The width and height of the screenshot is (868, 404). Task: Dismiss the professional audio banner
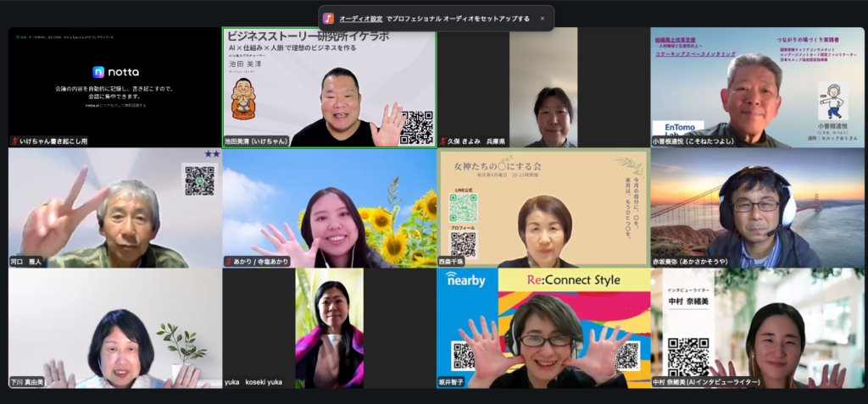coord(540,18)
